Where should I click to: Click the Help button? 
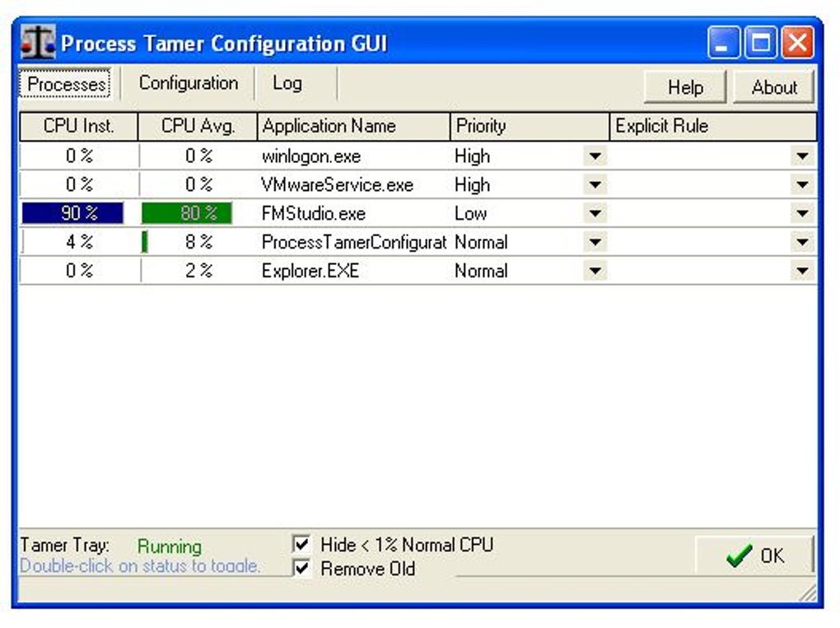685,86
